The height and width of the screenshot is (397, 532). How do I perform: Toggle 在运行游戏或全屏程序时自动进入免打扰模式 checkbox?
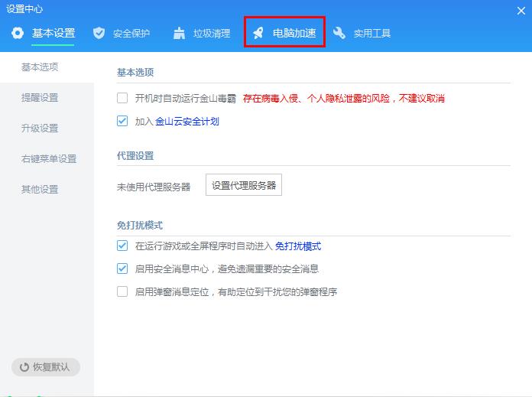[122, 246]
